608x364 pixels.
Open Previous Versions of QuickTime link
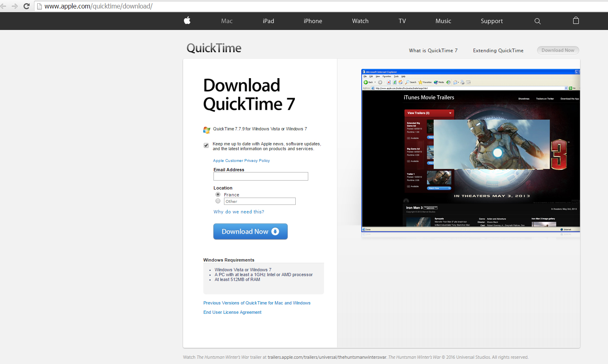[x=257, y=303]
